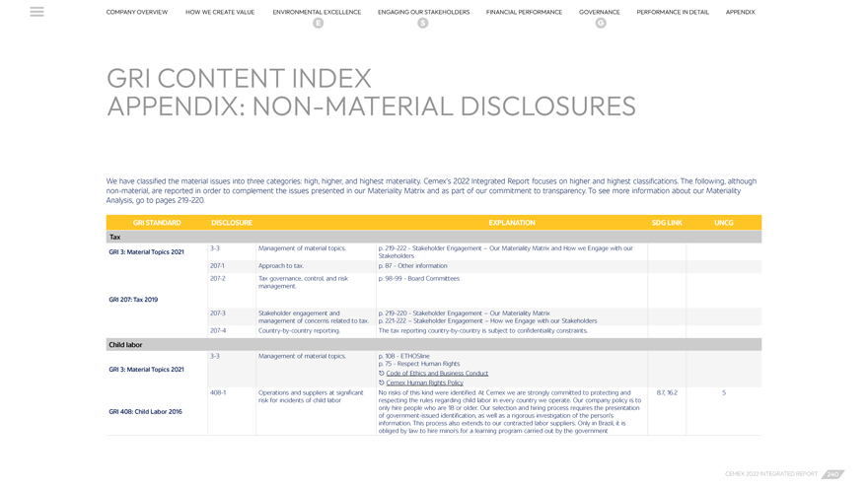Click disclosure number 408-1
Viewport: 868px width, 488px height.
tap(218, 392)
